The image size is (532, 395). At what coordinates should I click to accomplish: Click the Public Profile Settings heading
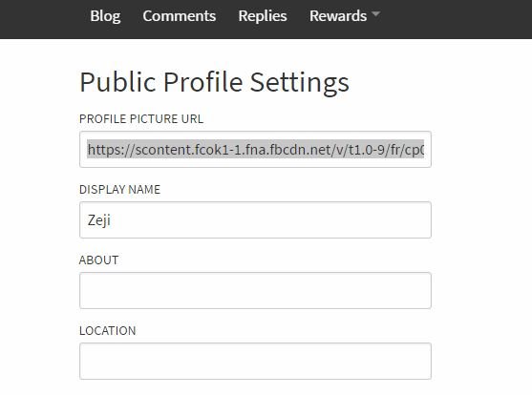pyautogui.click(x=215, y=82)
